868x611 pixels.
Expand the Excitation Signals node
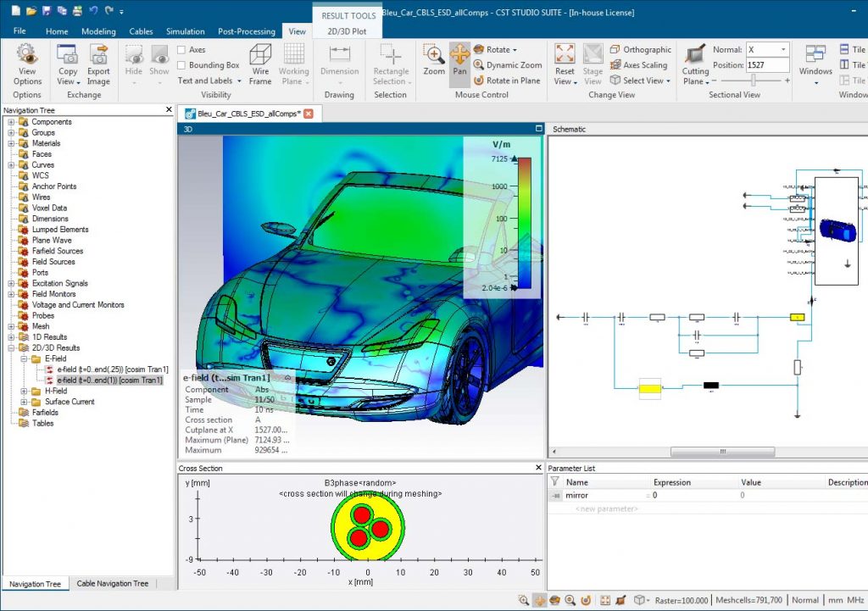(x=11, y=283)
